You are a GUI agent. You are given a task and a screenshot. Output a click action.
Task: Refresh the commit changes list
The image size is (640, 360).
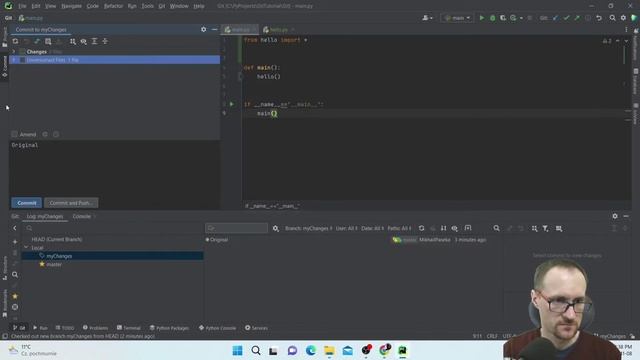(x=15, y=41)
